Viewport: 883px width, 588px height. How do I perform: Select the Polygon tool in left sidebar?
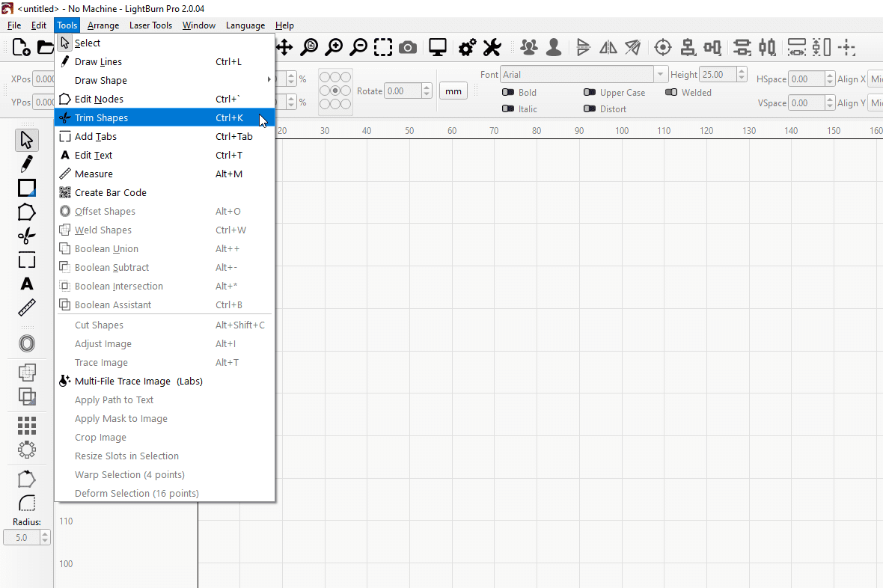(26, 212)
